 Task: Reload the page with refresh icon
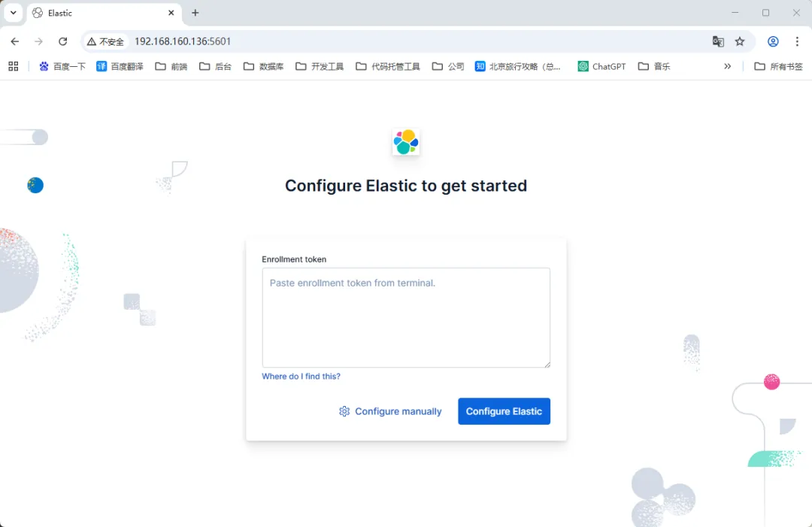tap(62, 41)
